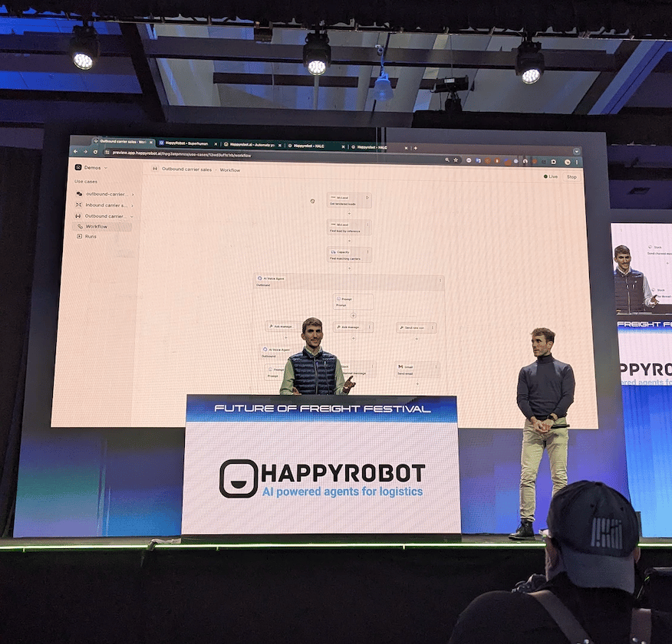Open Chrome three-dot menu

coord(577,163)
